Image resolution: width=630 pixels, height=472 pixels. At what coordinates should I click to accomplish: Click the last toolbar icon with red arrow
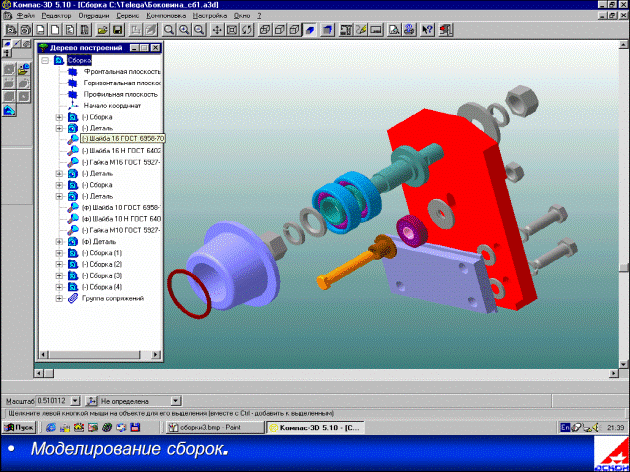point(445,30)
